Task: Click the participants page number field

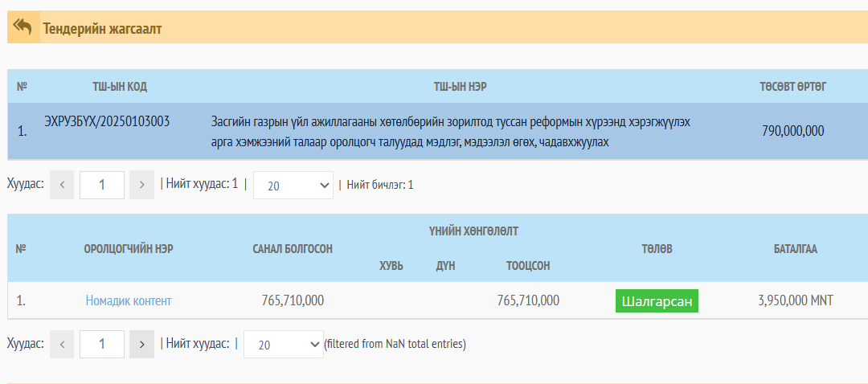Action: click(x=102, y=344)
